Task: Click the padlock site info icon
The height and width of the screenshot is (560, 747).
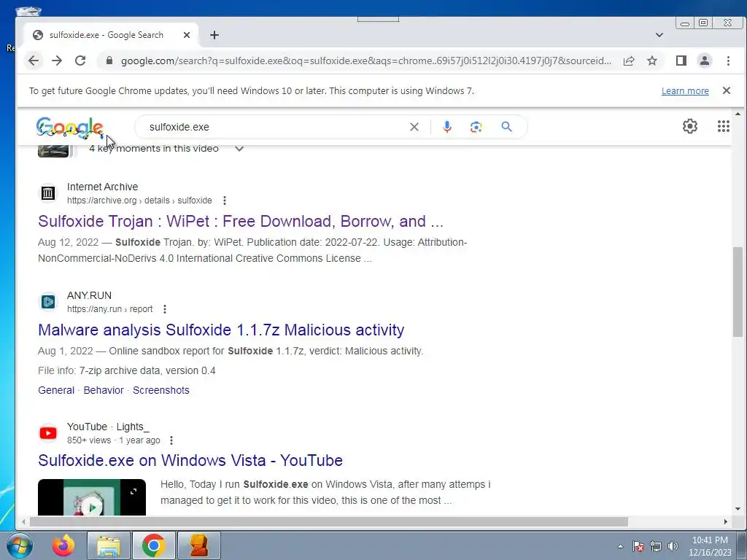Action: (109, 61)
